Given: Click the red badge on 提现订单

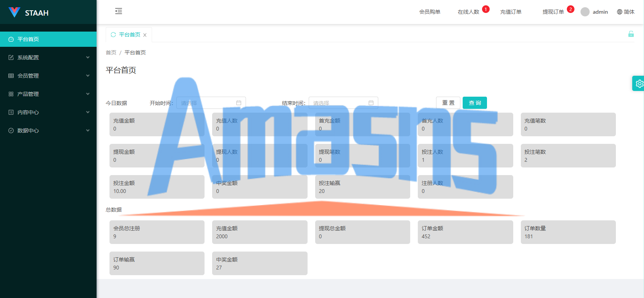Looking at the screenshot, I should click(571, 9).
